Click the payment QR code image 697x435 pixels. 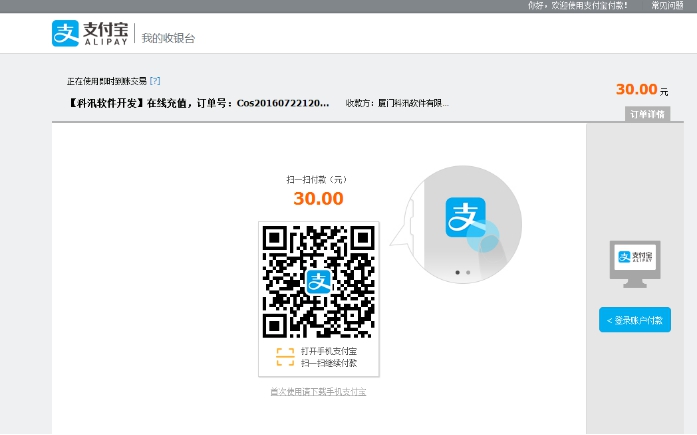pyautogui.click(x=318, y=281)
